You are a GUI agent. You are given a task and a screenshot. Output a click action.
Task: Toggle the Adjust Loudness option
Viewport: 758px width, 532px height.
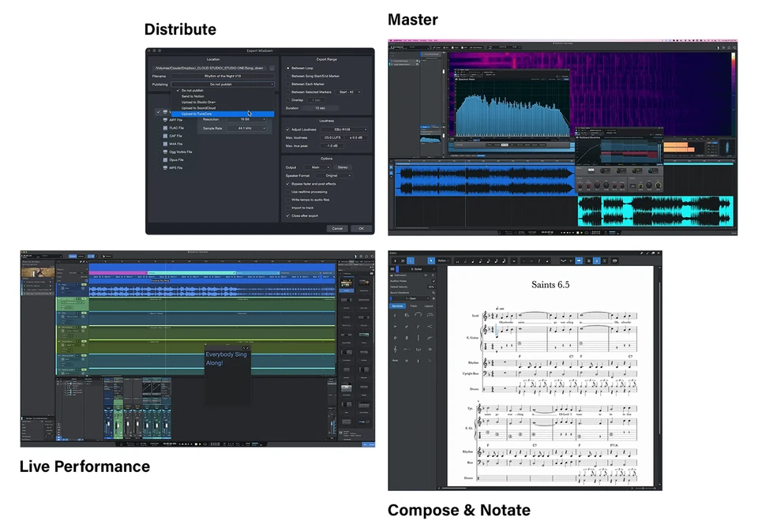[288, 129]
